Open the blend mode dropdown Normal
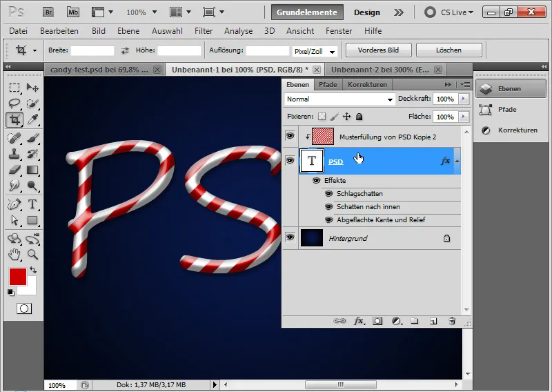 (339, 99)
